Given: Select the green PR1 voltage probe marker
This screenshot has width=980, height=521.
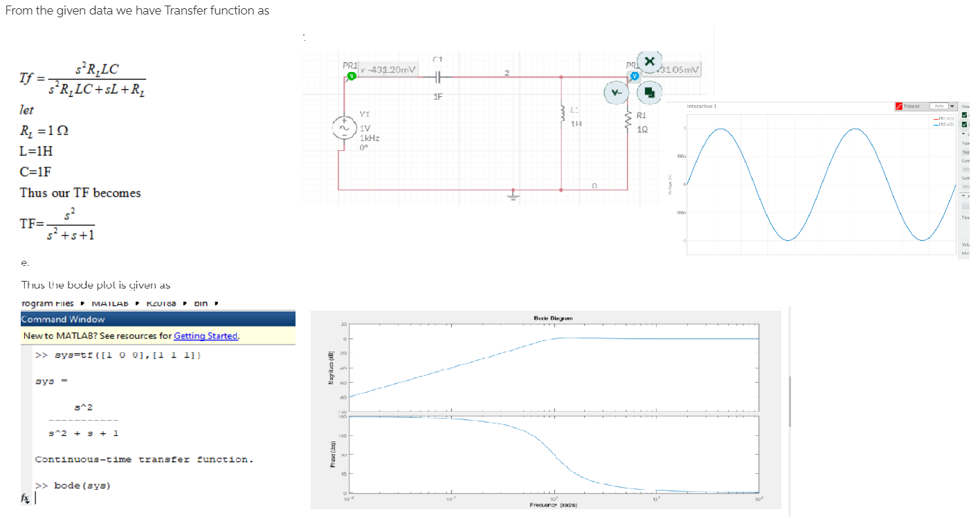Looking at the screenshot, I should (350, 75).
